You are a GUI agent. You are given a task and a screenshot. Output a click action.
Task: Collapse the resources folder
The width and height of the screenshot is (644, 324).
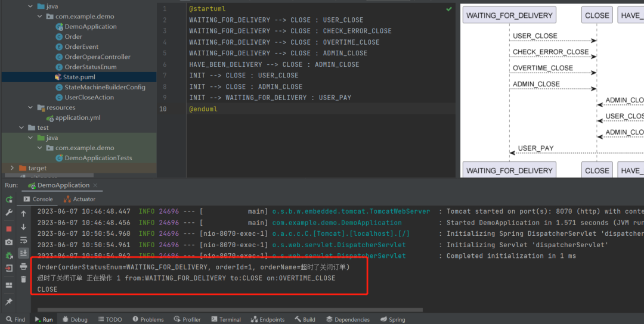[x=31, y=107]
